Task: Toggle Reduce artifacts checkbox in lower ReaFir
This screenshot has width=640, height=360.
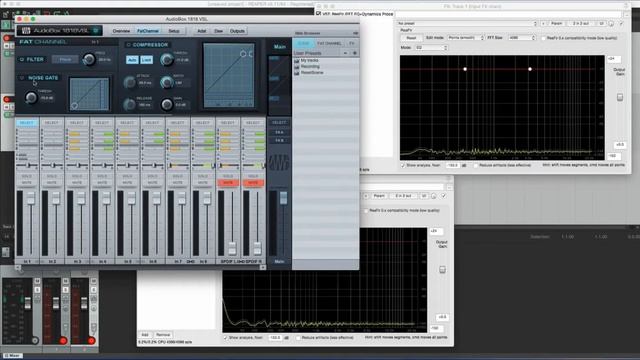Action: pos(298,338)
